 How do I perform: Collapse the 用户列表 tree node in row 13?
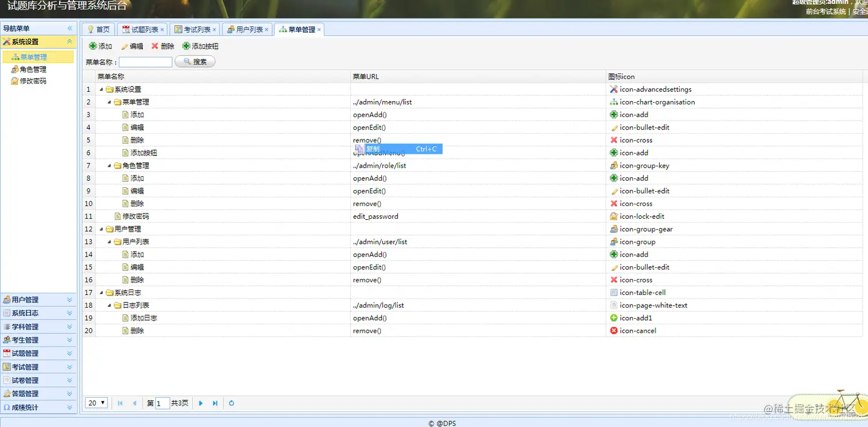(110, 242)
